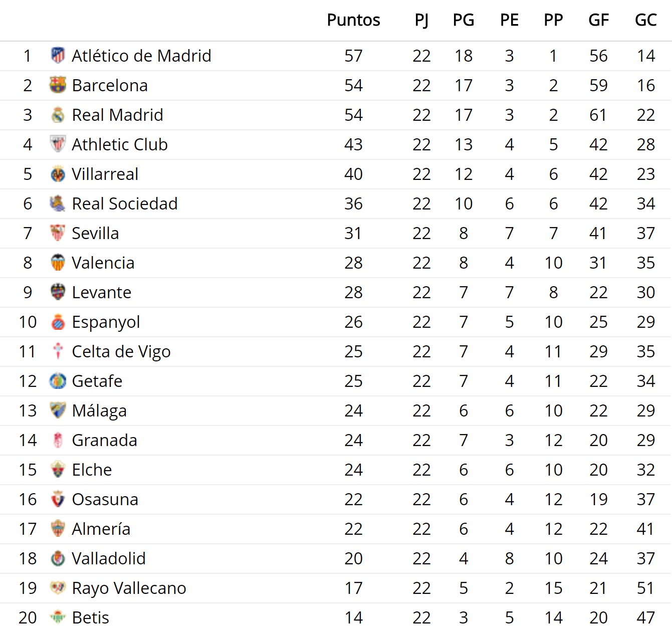Viewport: 672px width, 631px height.
Task: Click the Espanyol crest icon
Action: (58, 322)
